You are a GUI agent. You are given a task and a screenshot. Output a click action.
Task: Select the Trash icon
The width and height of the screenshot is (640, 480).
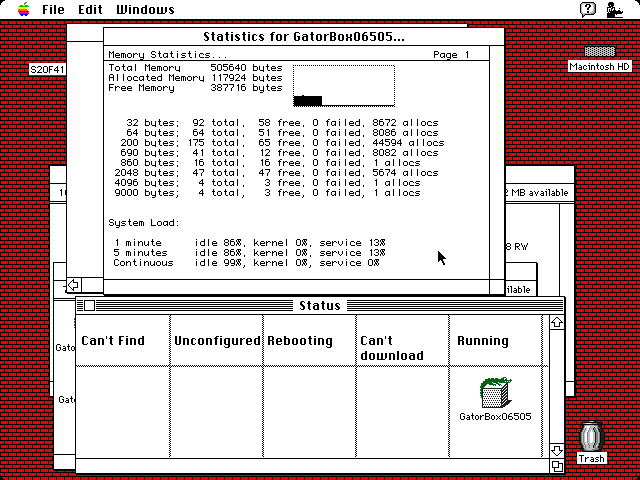pos(591,437)
